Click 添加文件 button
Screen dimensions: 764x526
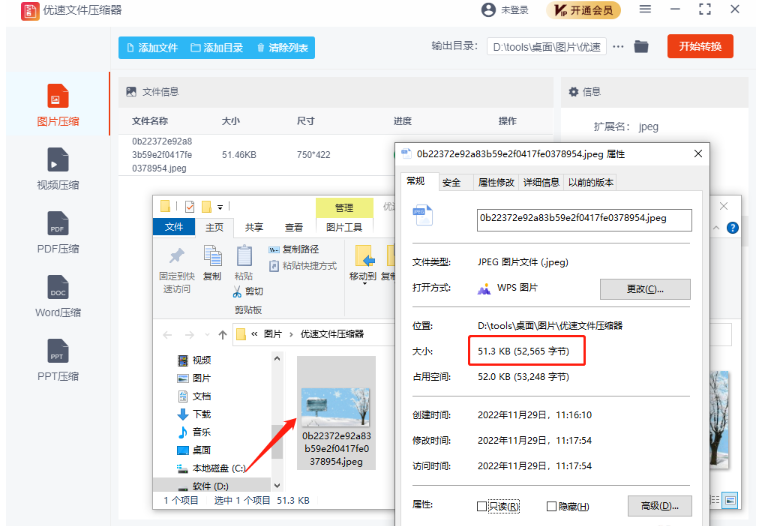pyautogui.click(x=152, y=48)
